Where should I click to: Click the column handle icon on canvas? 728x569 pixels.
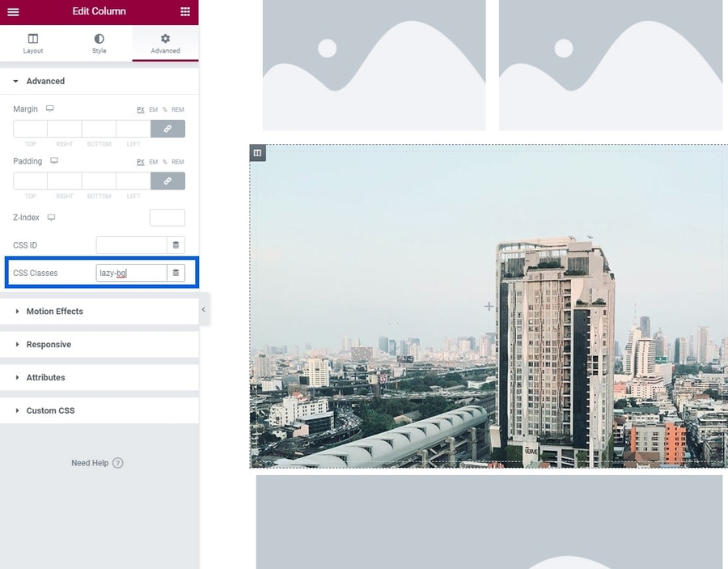257,153
